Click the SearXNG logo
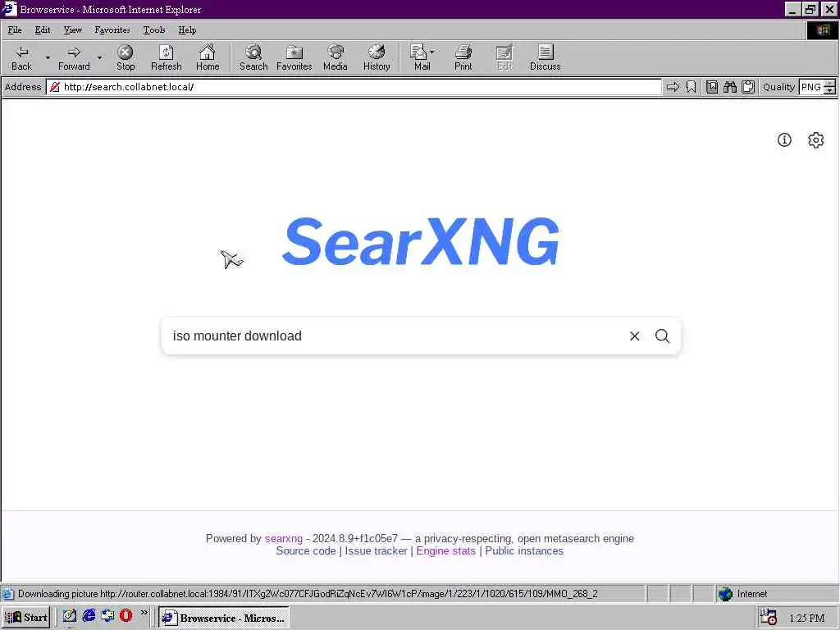The image size is (840, 630). click(421, 242)
